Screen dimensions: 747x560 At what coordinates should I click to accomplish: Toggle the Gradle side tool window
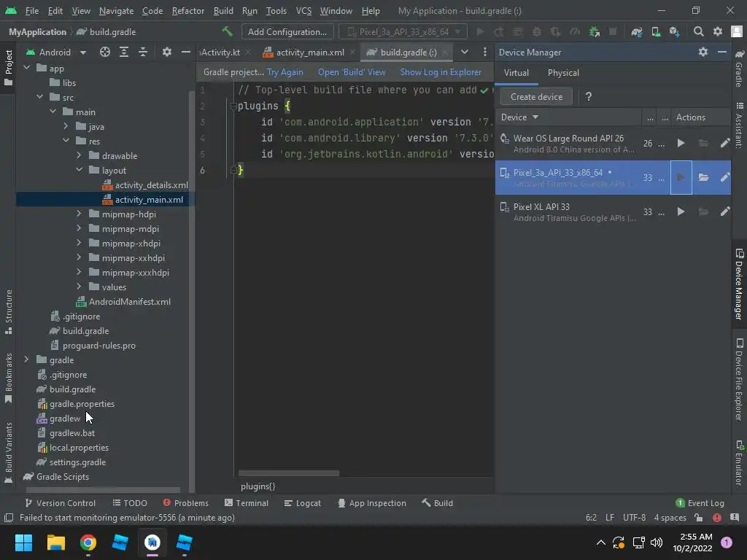(x=739, y=68)
